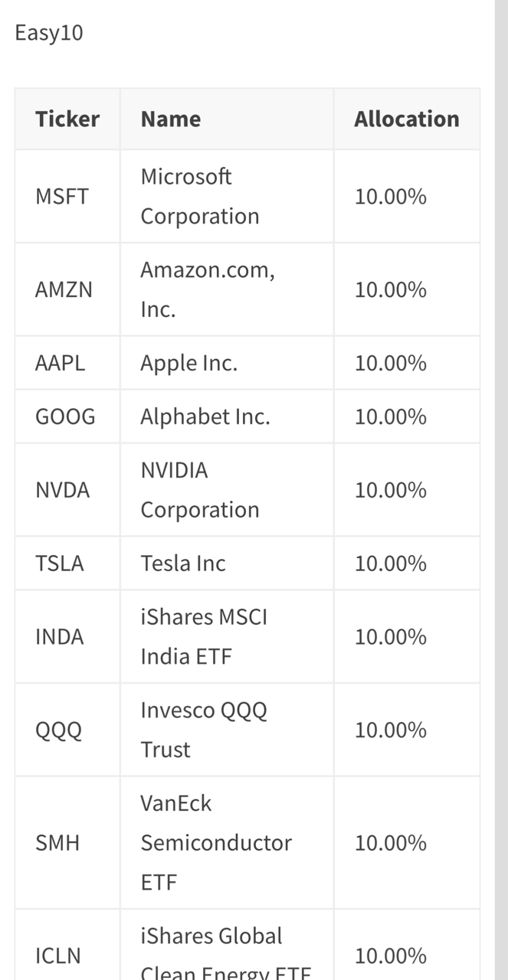Click the Easy10 portfolio title

(49, 33)
